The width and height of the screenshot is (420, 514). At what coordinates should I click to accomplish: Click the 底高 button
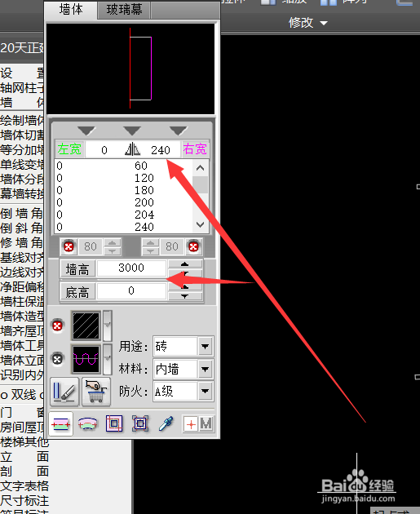click(77, 292)
